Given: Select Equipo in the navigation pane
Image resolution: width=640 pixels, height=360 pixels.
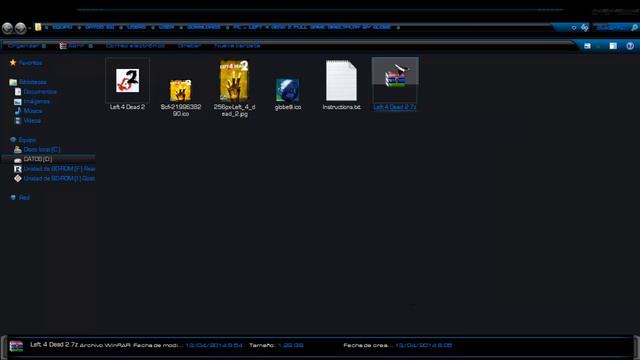Looking at the screenshot, I should (x=27, y=140).
